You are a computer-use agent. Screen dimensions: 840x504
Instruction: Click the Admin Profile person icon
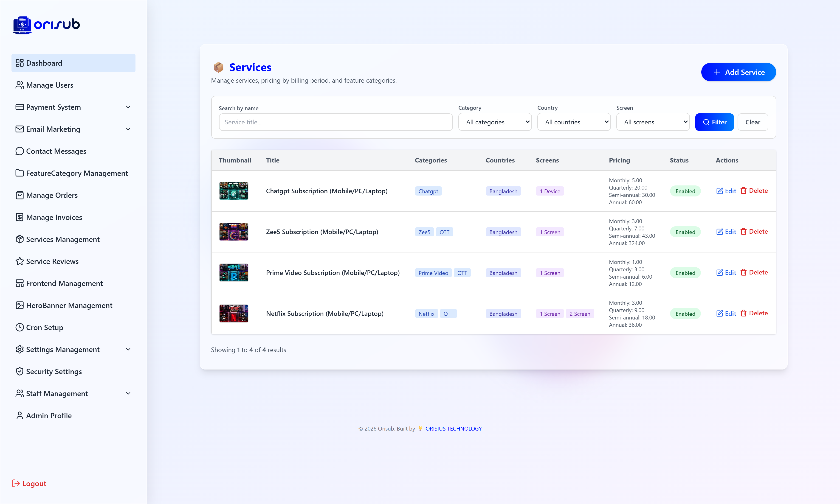tap(20, 416)
